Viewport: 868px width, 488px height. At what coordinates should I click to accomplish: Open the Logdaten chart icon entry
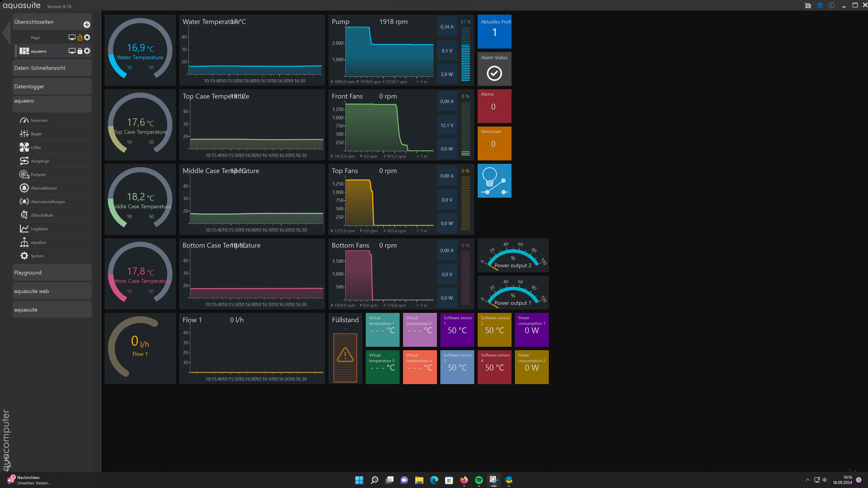click(24, 229)
